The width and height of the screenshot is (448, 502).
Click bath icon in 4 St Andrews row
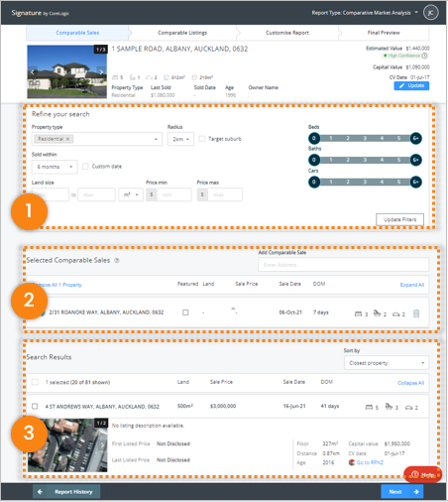pos(390,407)
